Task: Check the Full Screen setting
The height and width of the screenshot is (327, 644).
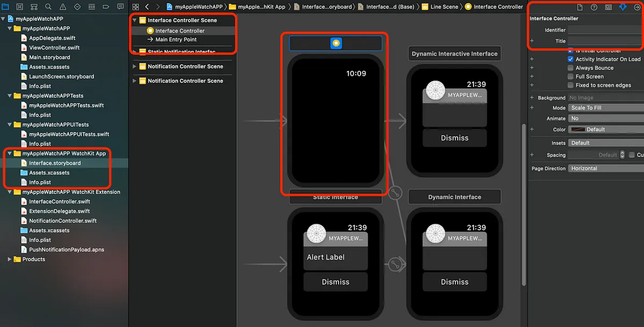Action: tap(572, 76)
